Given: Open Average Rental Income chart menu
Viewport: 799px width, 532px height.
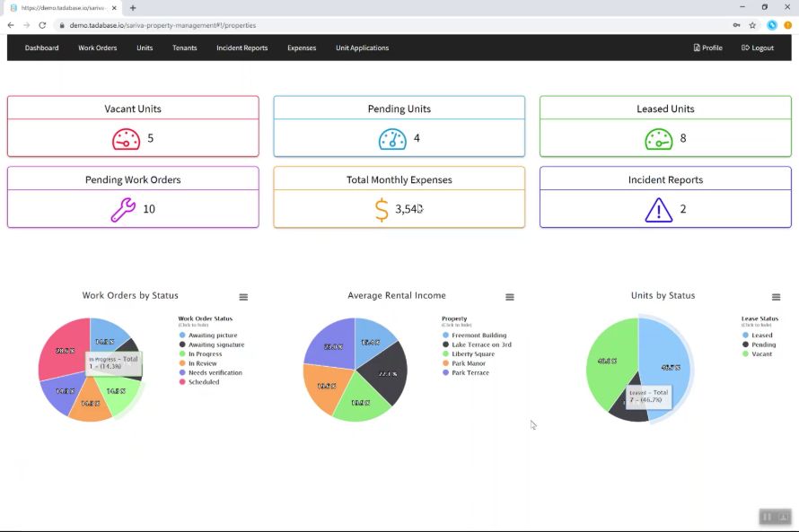Looking at the screenshot, I should click(510, 297).
